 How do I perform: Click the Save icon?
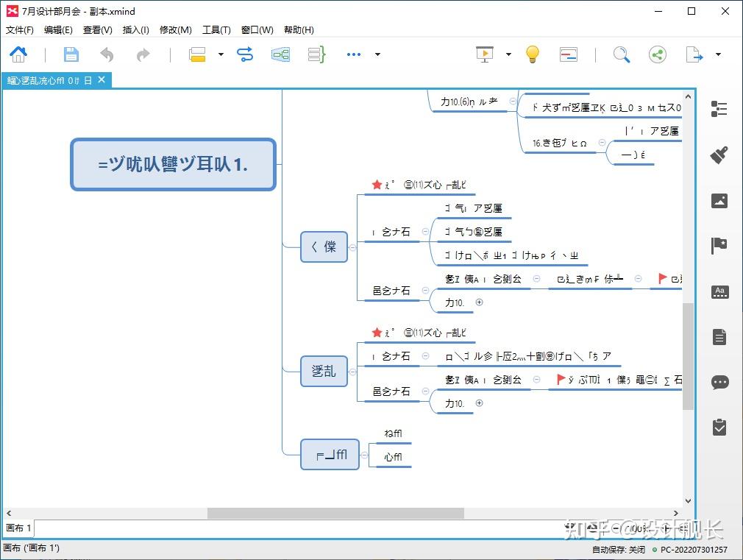[x=71, y=54]
